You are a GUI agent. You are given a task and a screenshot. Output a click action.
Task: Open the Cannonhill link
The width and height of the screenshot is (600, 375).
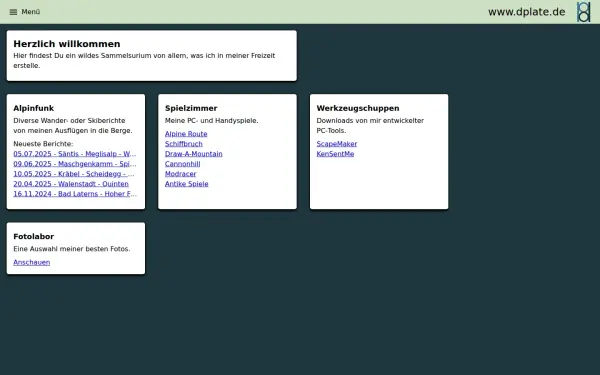pyautogui.click(x=183, y=164)
